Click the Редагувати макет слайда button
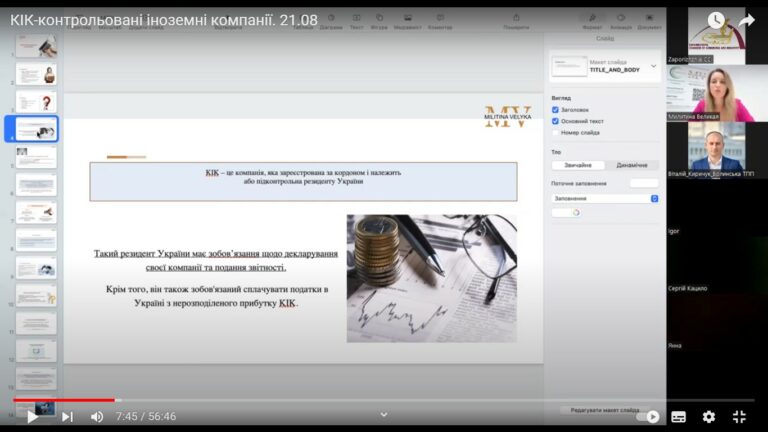 [604, 410]
